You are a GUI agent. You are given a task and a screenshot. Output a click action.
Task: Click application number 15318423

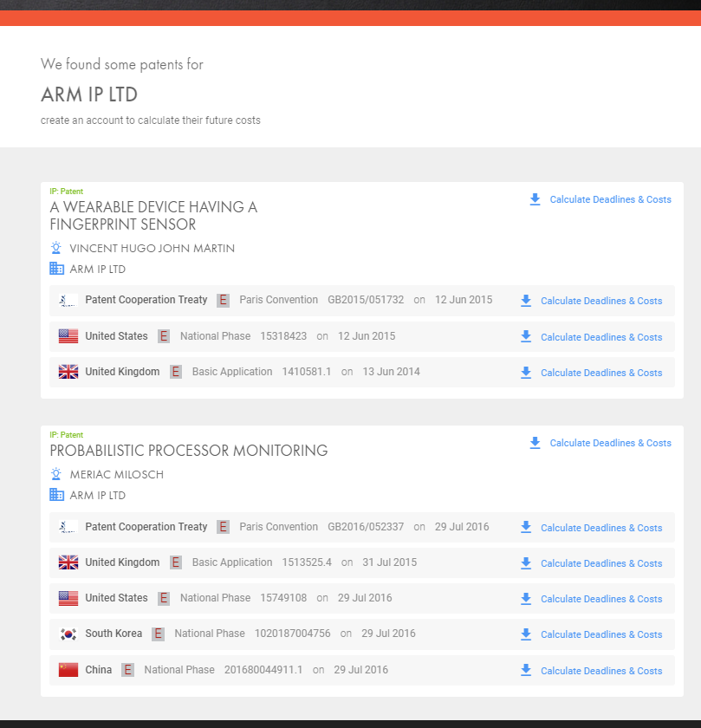pyautogui.click(x=283, y=336)
